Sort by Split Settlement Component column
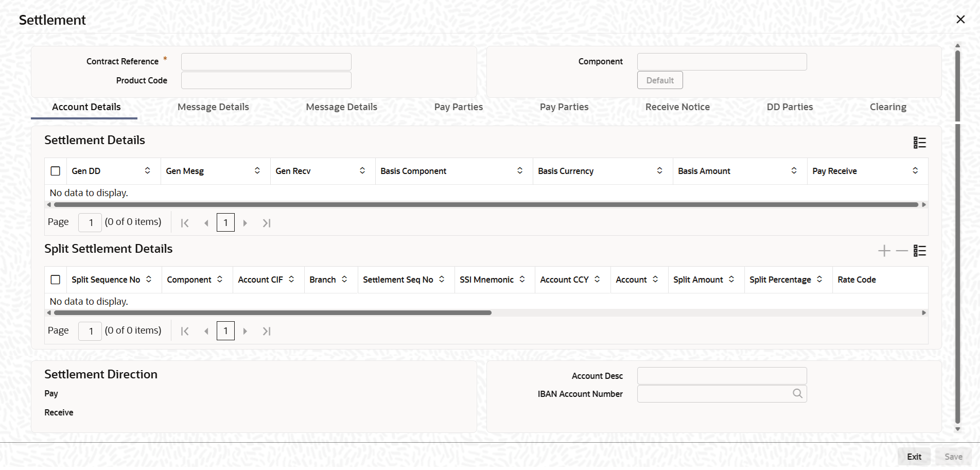The width and height of the screenshot is (980, 470). point(220,279)
